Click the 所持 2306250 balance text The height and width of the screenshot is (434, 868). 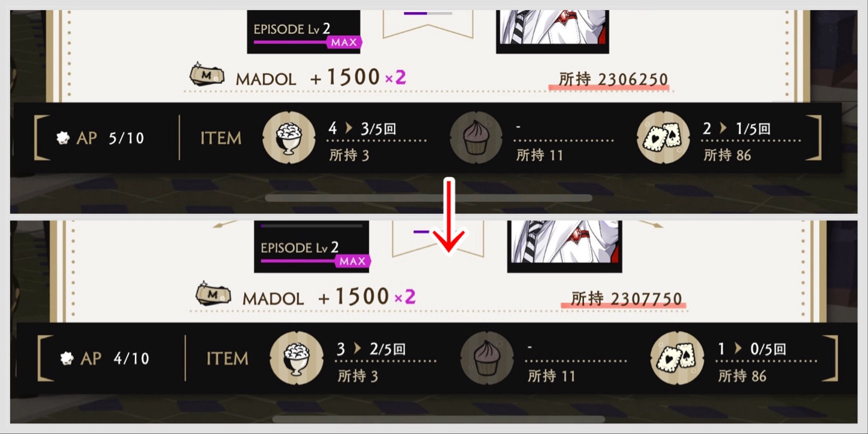click(614, 79)
